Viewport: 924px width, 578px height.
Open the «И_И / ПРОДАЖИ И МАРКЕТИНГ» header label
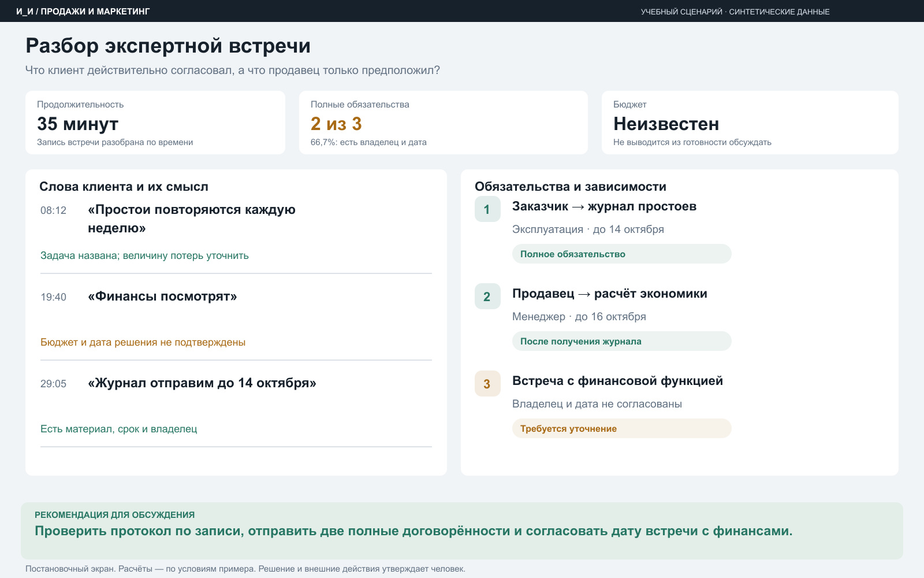83,12
